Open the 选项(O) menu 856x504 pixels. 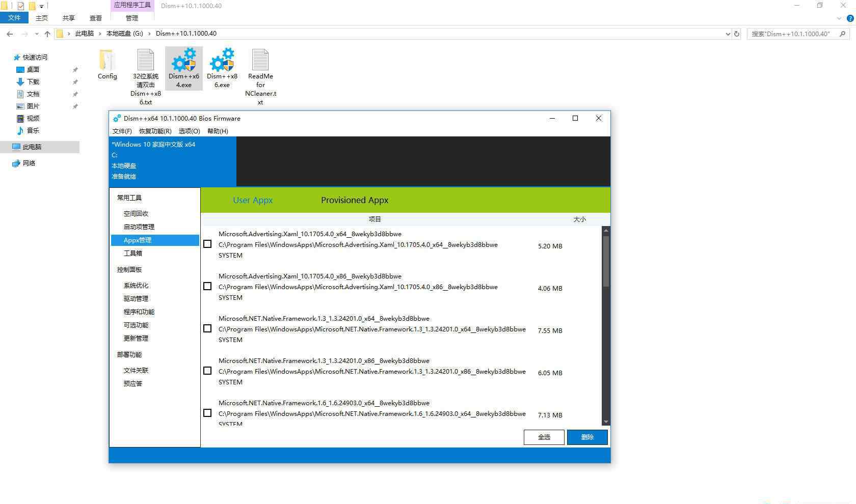pyautogui.click(x=190, y=131)
